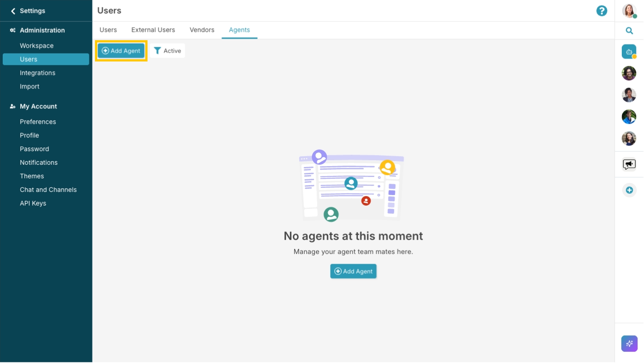The width and height of the screenshot is (644, 363).
Task: Select the Agents tab
Action: point(239,30)
